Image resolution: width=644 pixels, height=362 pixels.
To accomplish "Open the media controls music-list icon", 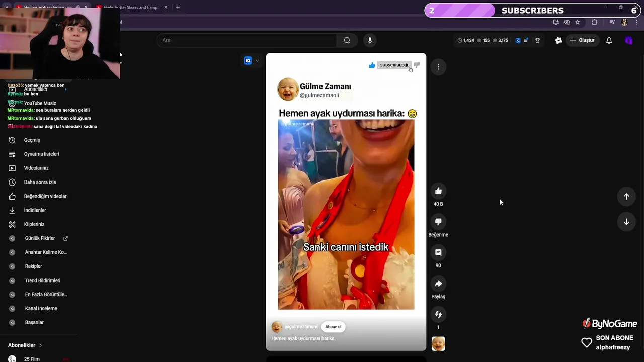I will (x=612, y=22).
